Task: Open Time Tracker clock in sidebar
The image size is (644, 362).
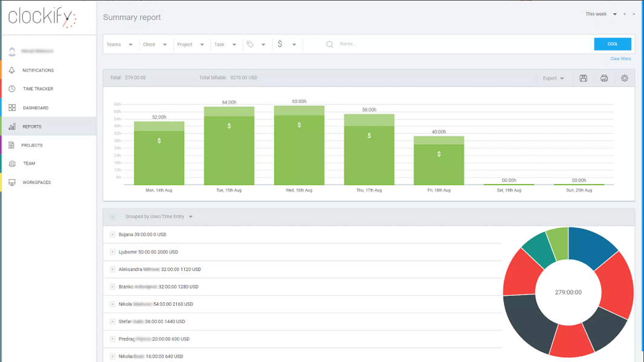Action: pos(12,89)
